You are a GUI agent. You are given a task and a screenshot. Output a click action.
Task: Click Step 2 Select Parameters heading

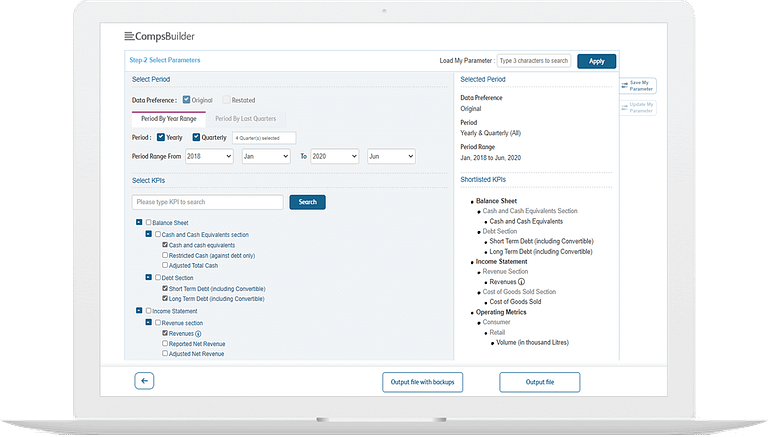[x=165, y=60]
